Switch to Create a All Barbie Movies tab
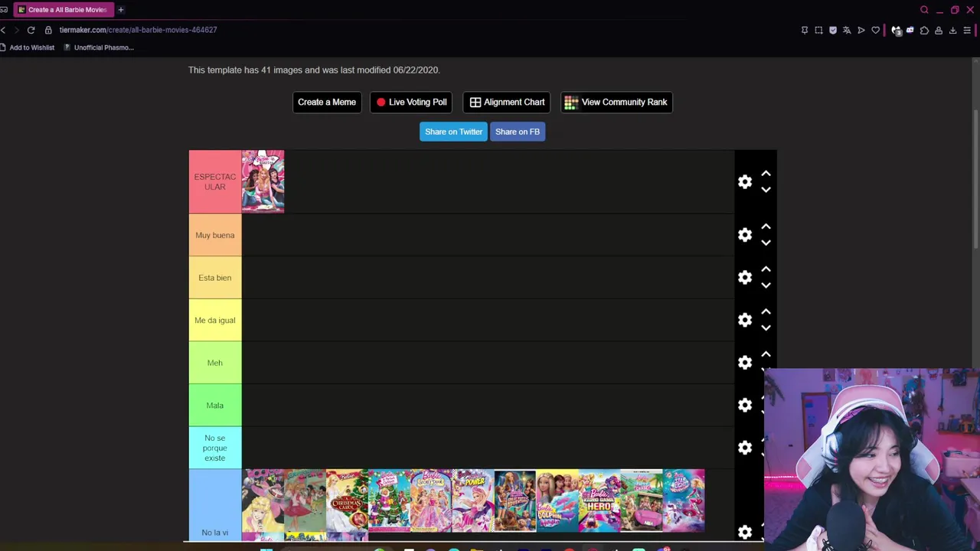980x551 pixels. (x=63, y=9)
